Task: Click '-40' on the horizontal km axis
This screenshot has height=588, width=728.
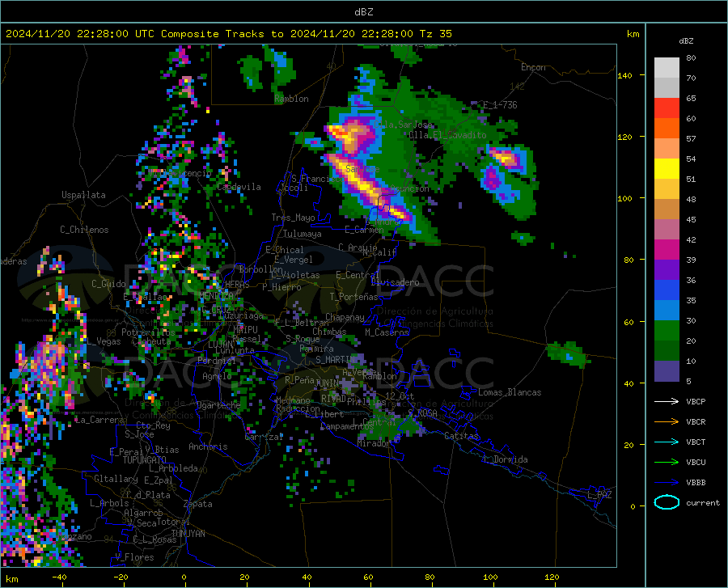Action: [x=59, y=577]
